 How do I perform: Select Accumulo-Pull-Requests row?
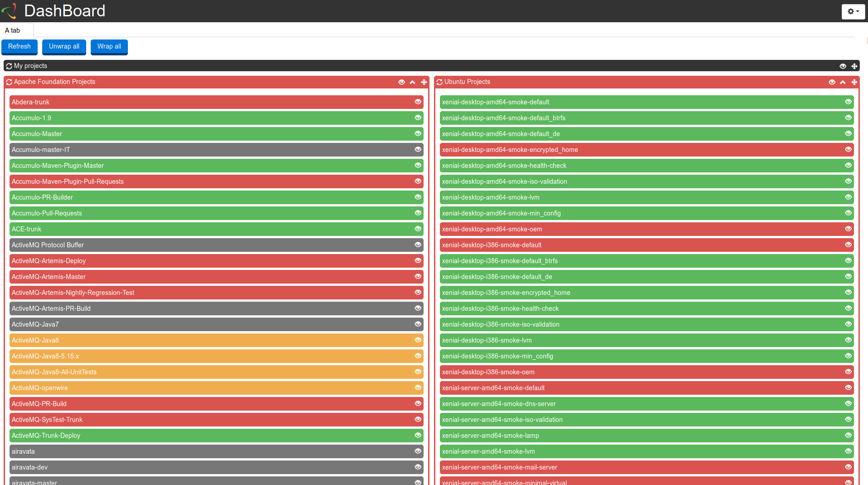coord(216,213)
